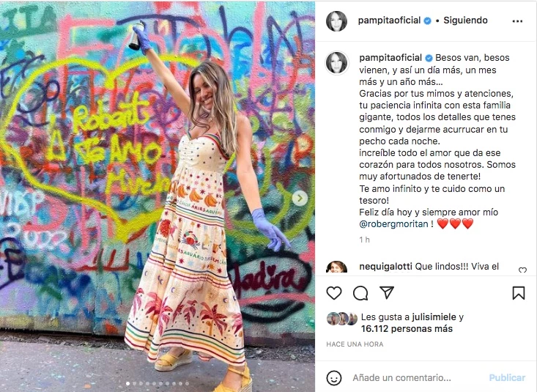The width and height of the screenshot is (537, 392).
Task: Toggle the Siguiendo follow status
Action: (465, 21)
